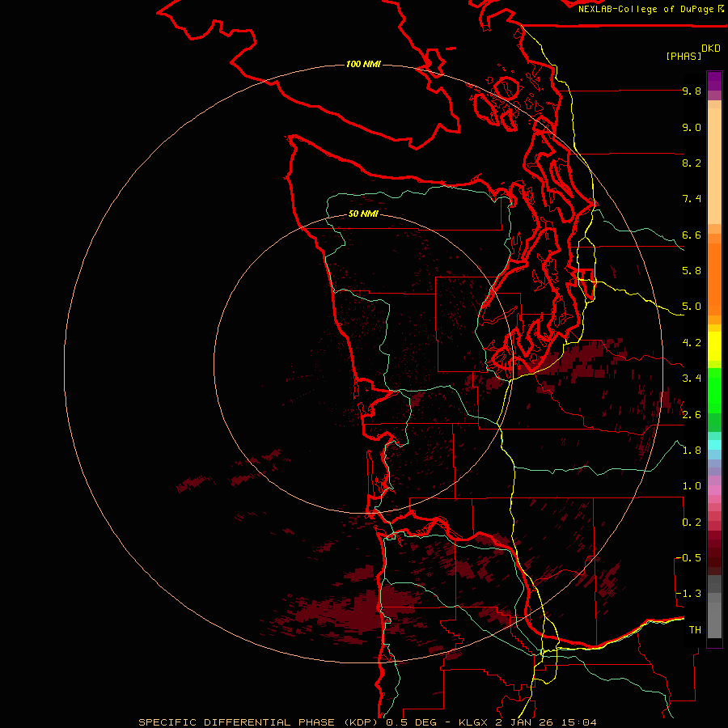The image size is (728, 728).
Task: Click the cyan segment of color bar
Action: (x=714, y=444)
